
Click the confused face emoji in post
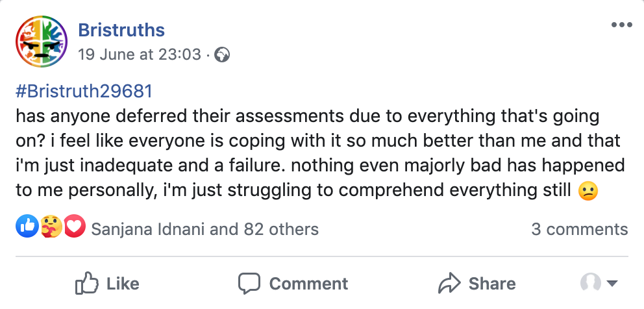(x=588, y=192)
